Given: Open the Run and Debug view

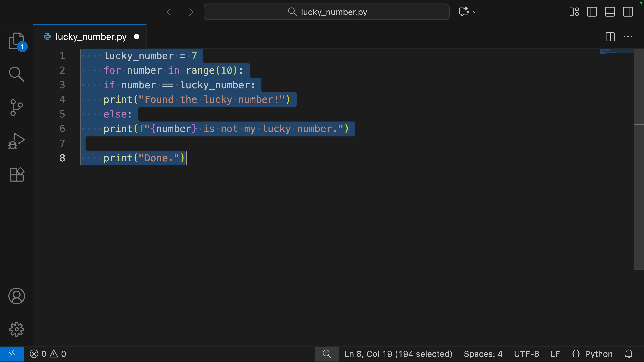Looking at the screenshot, I should pyautogui.click(x=16, y=141).
